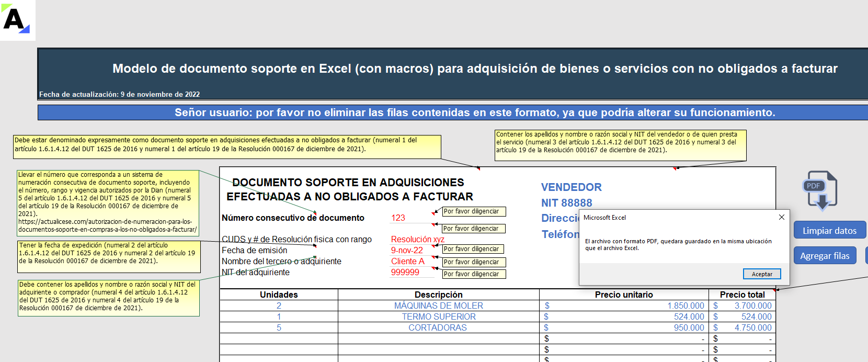The image size is (868, 362).
Task: Click MÁQUINAS DE MOLER description cell
Action: [x=439, y=306]
